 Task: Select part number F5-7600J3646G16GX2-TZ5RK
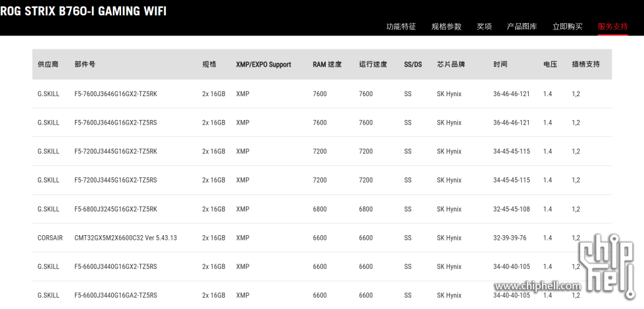(x=116, y=94)
